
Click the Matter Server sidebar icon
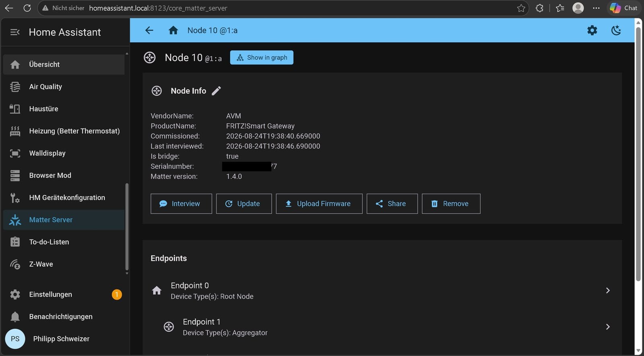tap(15, 220)
